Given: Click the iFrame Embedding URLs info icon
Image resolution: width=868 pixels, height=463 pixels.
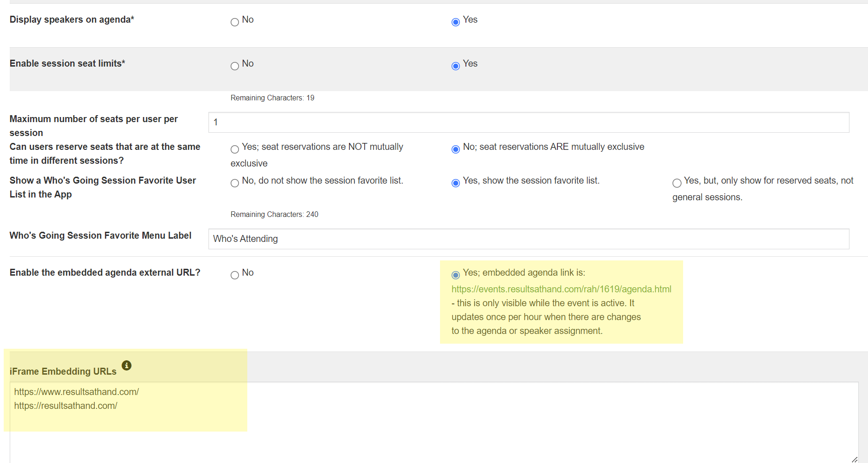Looking at the screenshot, I should click(x=127, y=365).
